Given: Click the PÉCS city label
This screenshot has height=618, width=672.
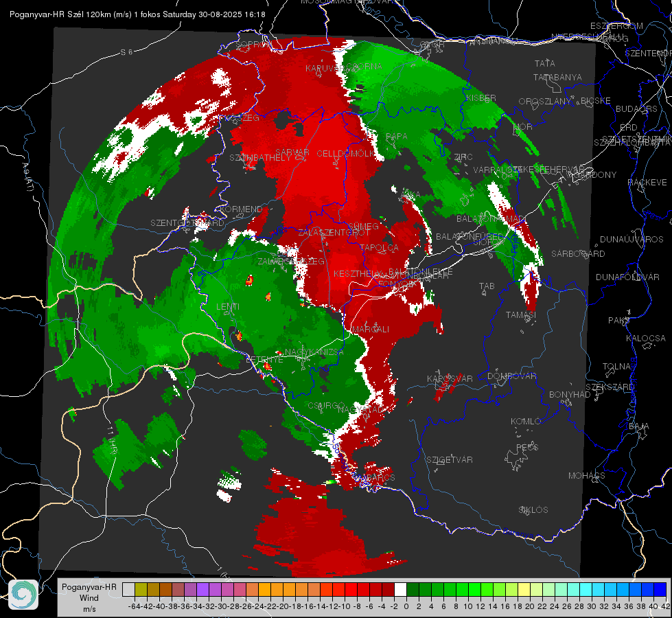Looking at the screenshot, I should click(x=527, y=447).
